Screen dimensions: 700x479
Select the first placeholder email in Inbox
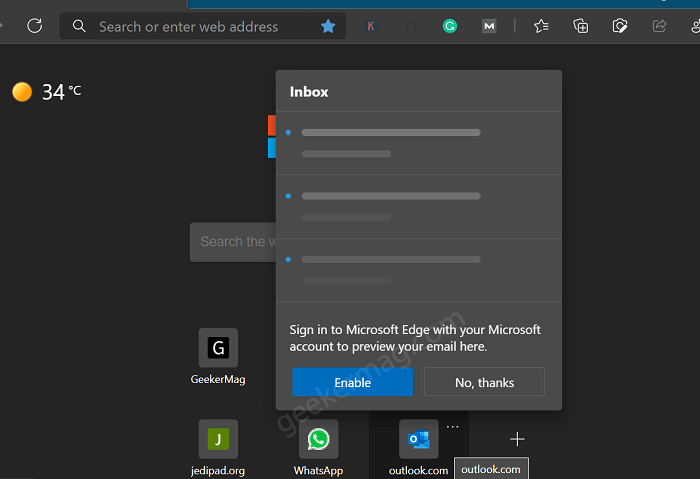(419, 143)
